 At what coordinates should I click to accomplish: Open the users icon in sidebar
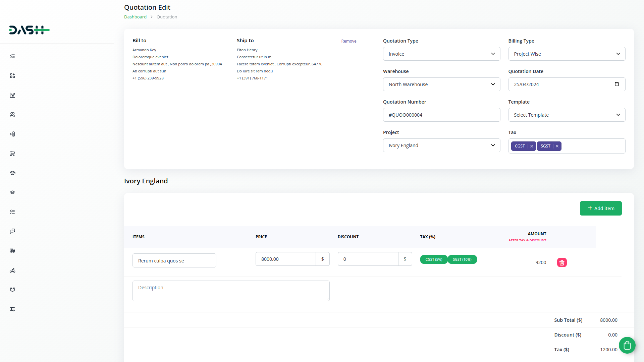tap(12, 115)
